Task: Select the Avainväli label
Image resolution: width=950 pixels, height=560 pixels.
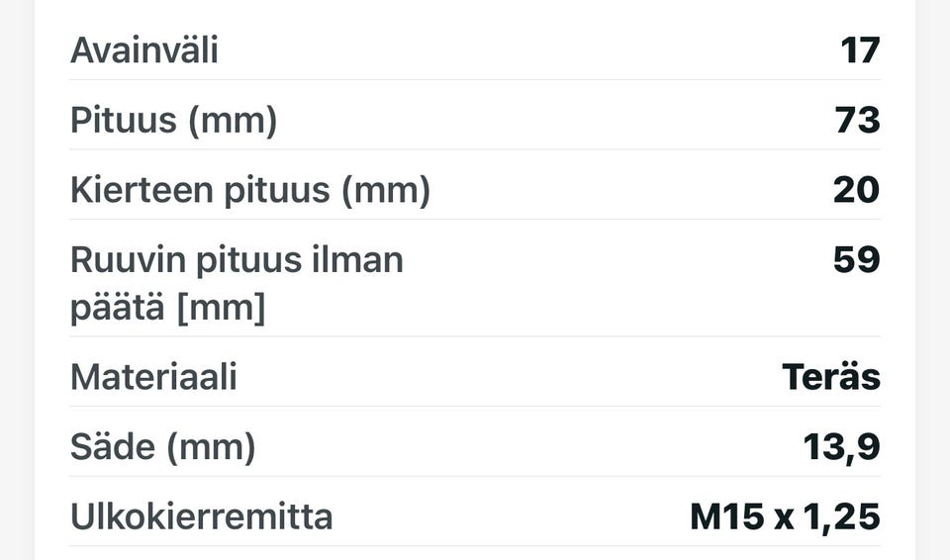Action: click(144, 49)
